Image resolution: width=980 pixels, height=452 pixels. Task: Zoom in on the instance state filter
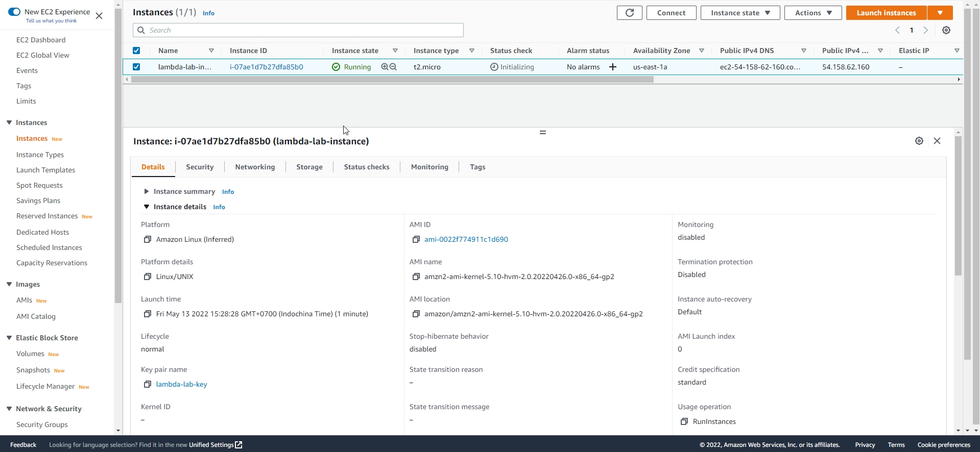pos(385,67)
